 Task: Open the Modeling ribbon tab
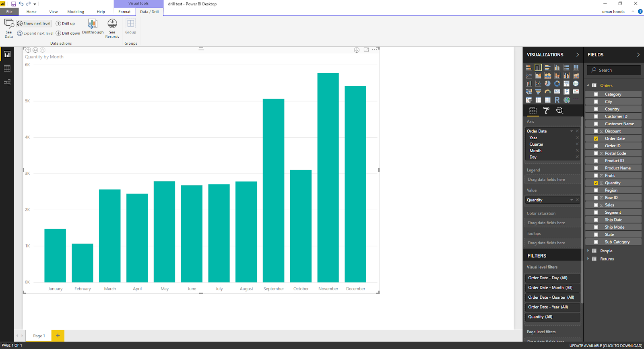pos(76,12)
